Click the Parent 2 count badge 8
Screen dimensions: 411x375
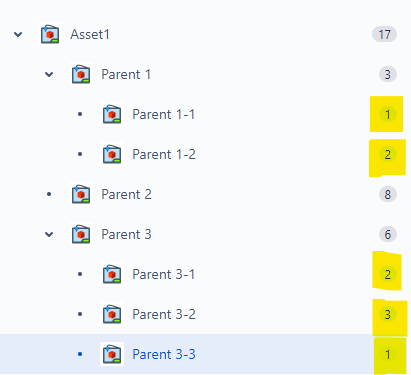[x=388, y=194]
